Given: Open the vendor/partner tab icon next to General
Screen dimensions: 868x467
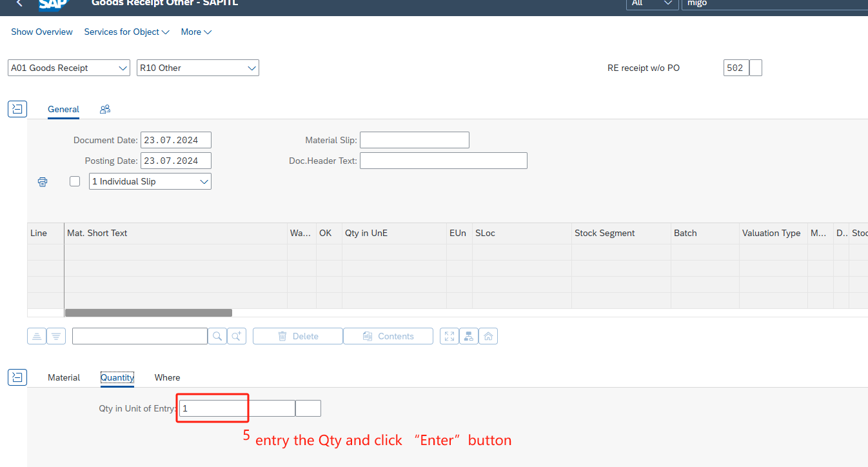Looking at the screenshot, I should [105, 110].
